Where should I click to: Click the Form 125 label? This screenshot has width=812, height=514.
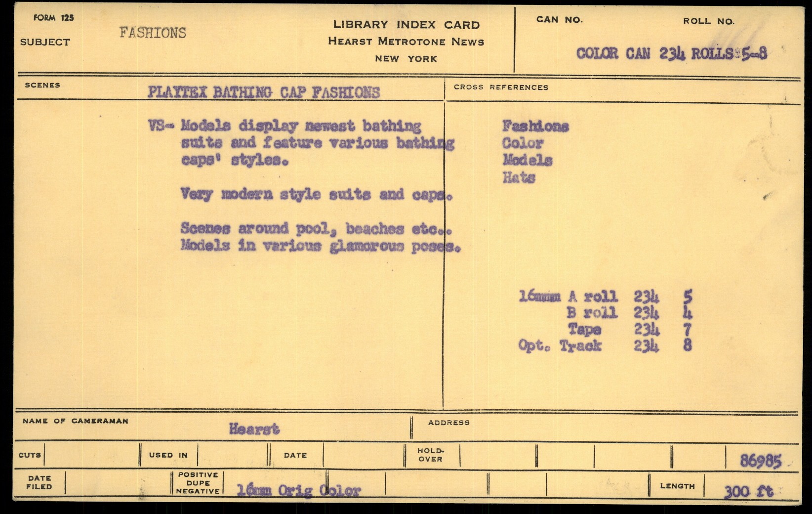[53, 18]
